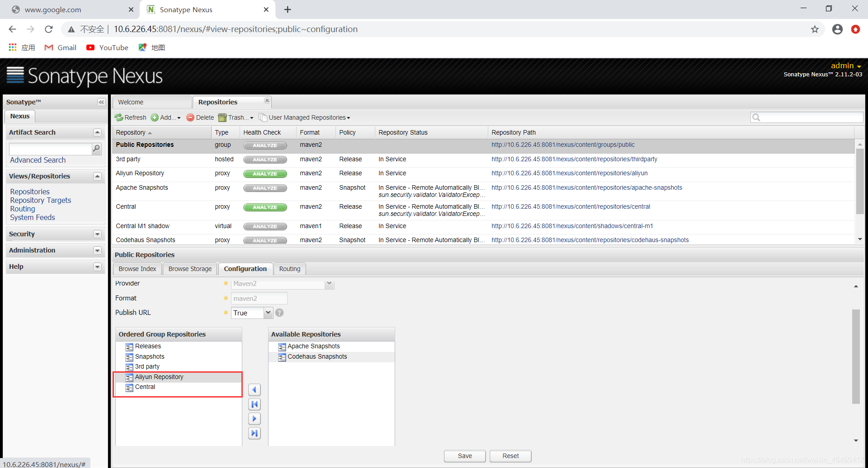Select the Central M1 shadow row
Viewport: 868px width, 468px height.
[483, 226]
